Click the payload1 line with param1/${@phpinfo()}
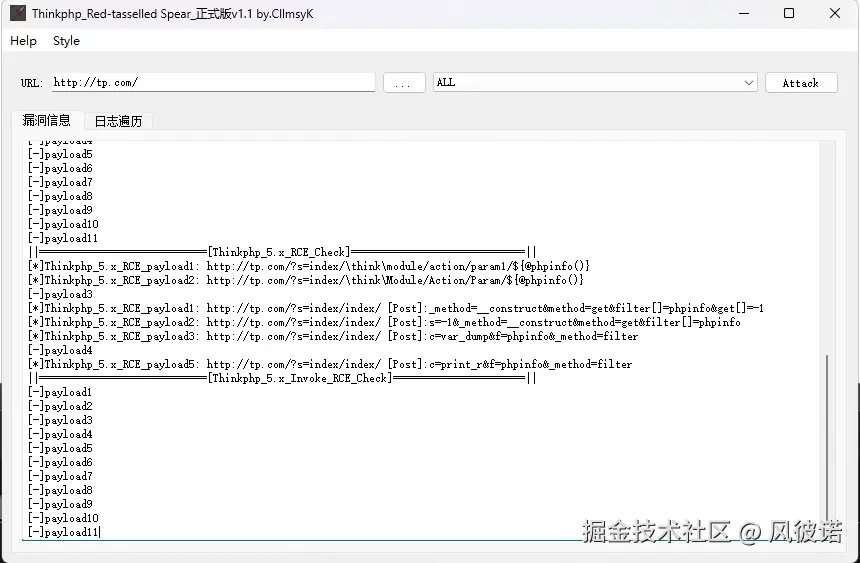The width and height of the screenshot is (860, 563). tap(309, 266)
